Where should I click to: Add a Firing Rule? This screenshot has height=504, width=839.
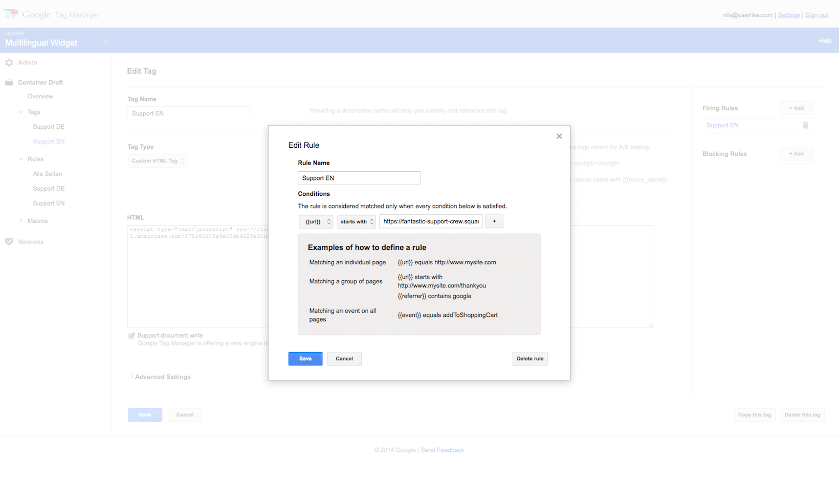(x=797, y=108)
